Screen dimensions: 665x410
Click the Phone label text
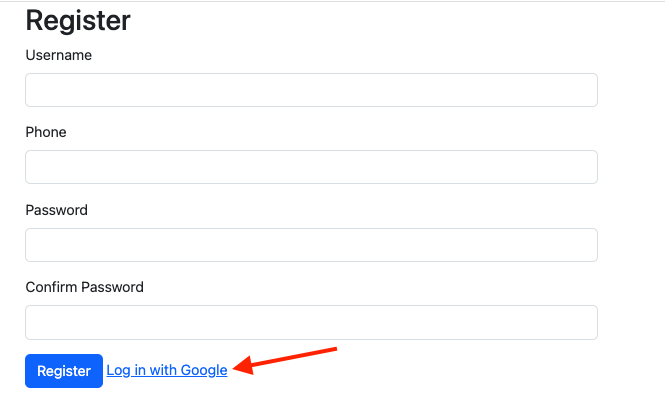click(x=46, y=132)
